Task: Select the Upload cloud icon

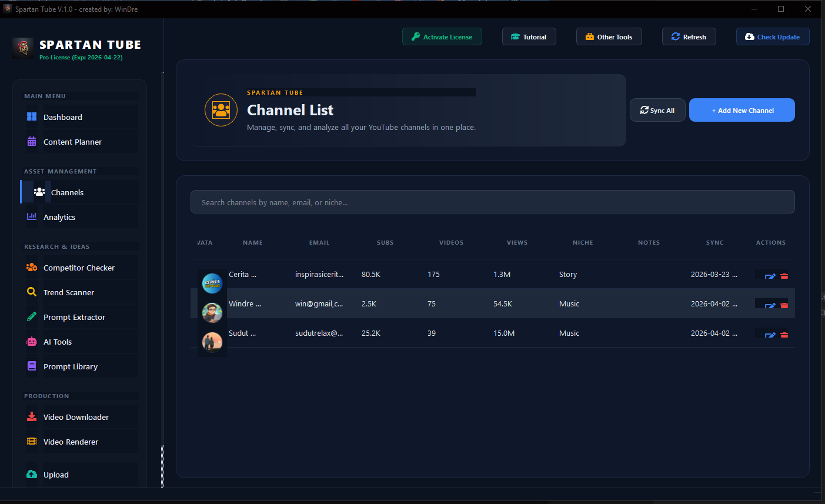Action: pyautogui.click(x=31, y=475)
